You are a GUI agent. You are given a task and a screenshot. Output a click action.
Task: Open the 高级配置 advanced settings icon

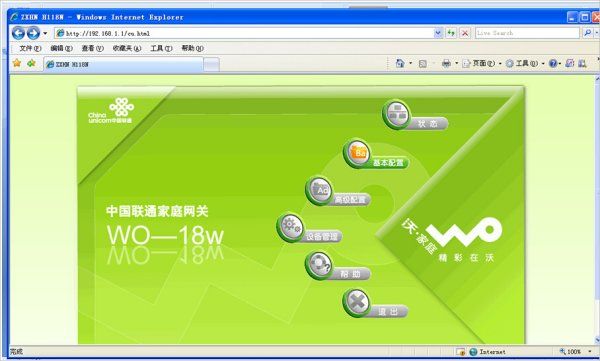pyautogui.click(x=319, y=190)
